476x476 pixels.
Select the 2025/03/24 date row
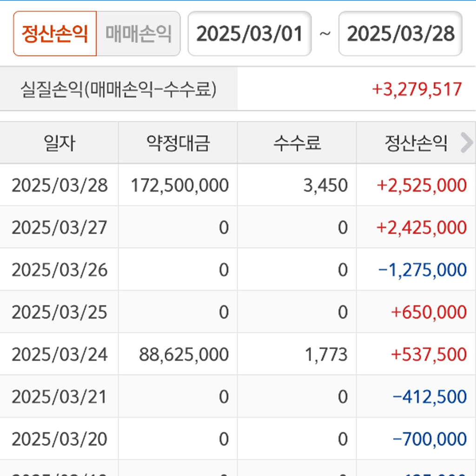click(59, 354)
